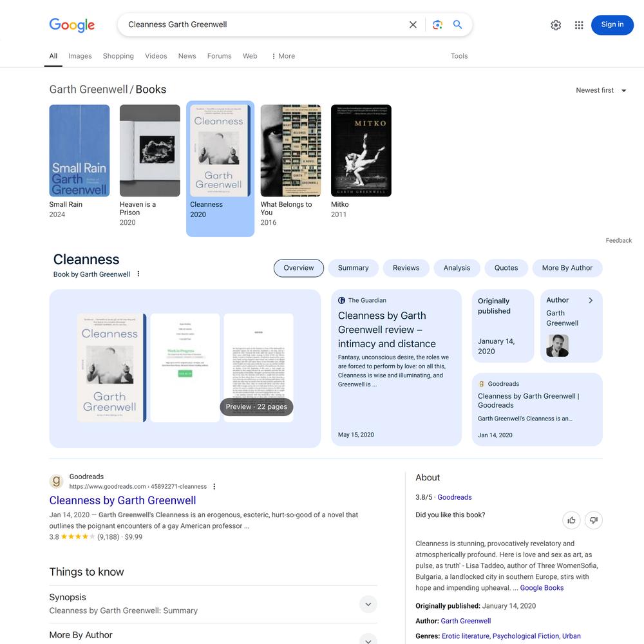
Task: Open the Google apps grid
Action: coord(579,25)
